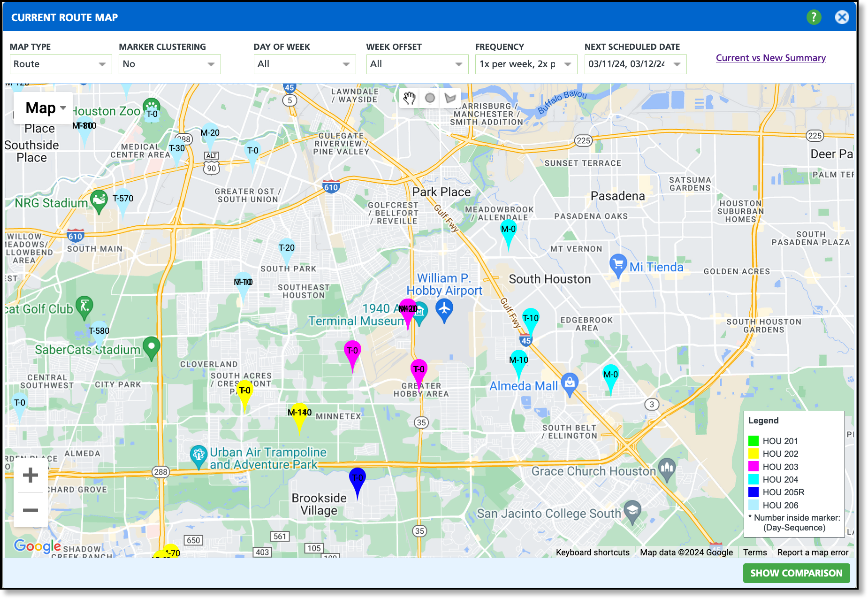Open the green help question mark icon
868x599 pixels.
814,17
